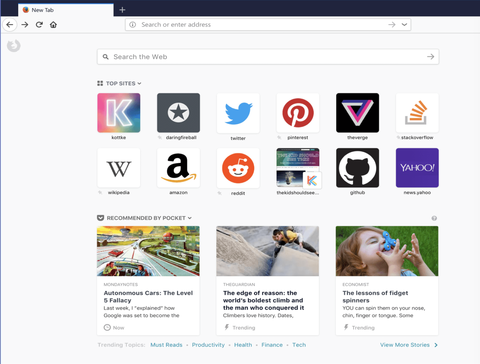Viewport: 480px width, 364px height.
Task: Open the Finance trending topic
Action: (x=272, y=345)
